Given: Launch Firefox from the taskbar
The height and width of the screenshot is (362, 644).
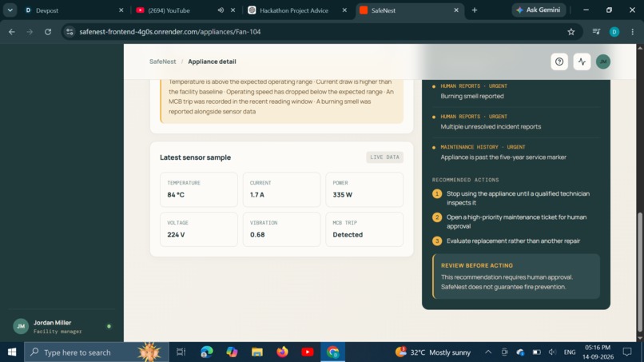Looking at the screenshot, I should 282,352.
